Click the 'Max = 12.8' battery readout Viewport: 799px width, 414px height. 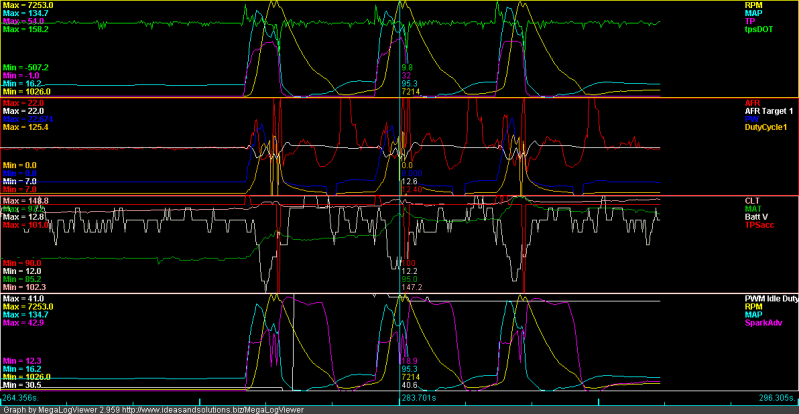point(23,217)
